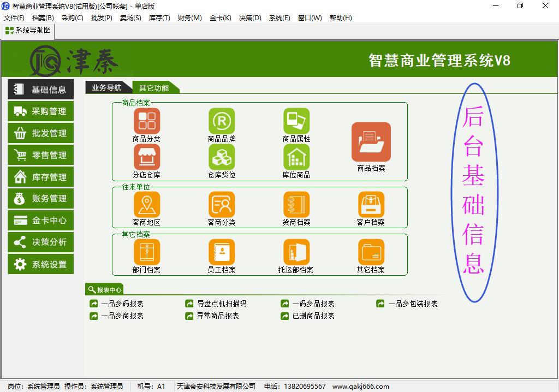Select 库存管理 sidebar button

point(41,177)
